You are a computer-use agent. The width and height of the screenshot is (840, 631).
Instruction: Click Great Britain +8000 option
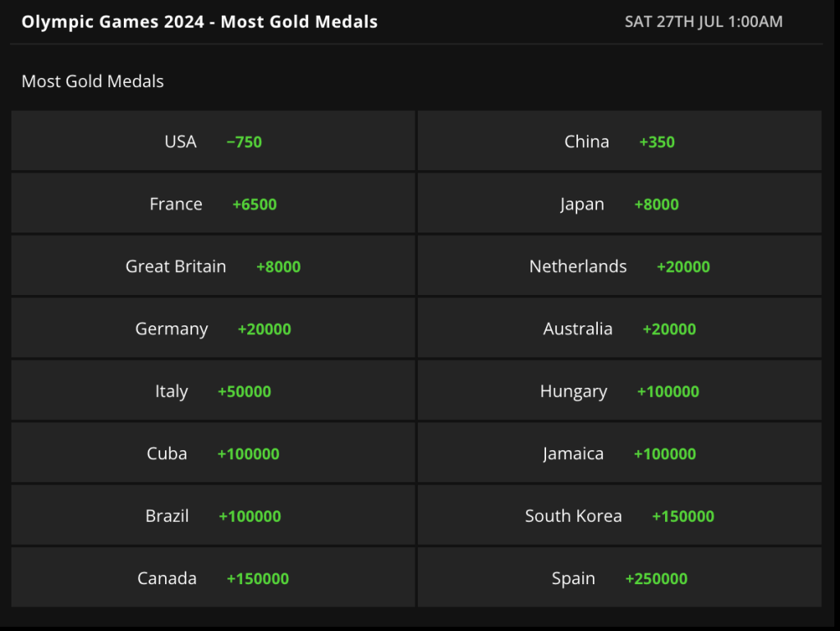[213, 266]
